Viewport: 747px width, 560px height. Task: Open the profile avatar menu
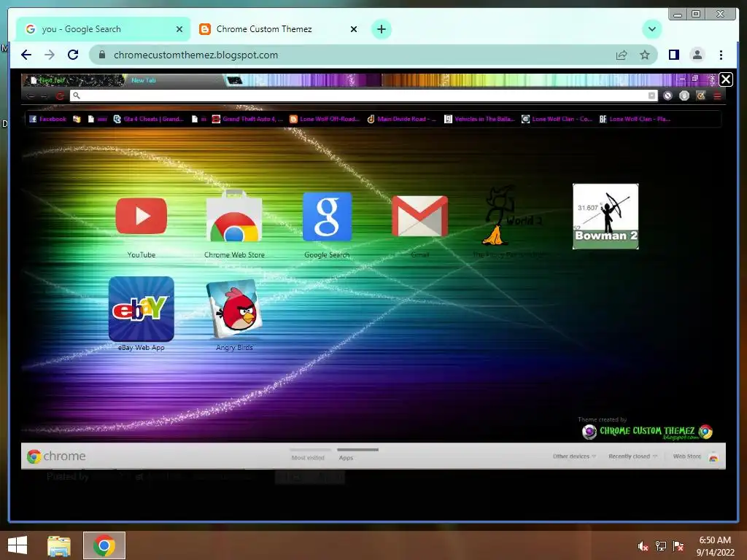tap(697, 55)
